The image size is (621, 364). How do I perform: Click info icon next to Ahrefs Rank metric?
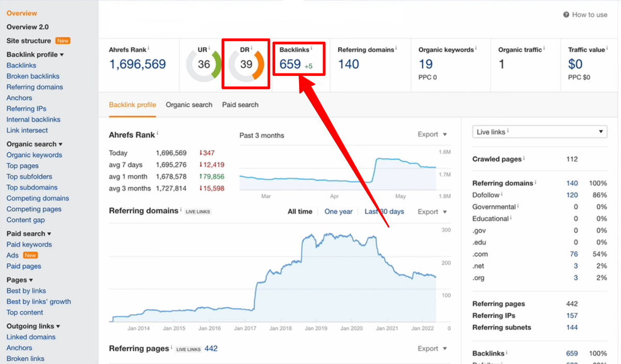[x=149, y=48]
